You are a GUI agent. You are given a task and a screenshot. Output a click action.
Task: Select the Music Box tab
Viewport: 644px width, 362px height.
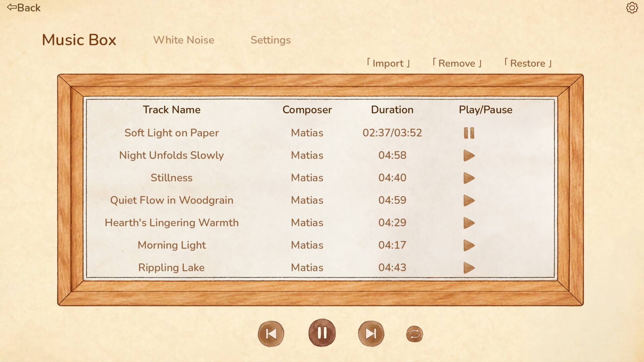coord(79,40)
